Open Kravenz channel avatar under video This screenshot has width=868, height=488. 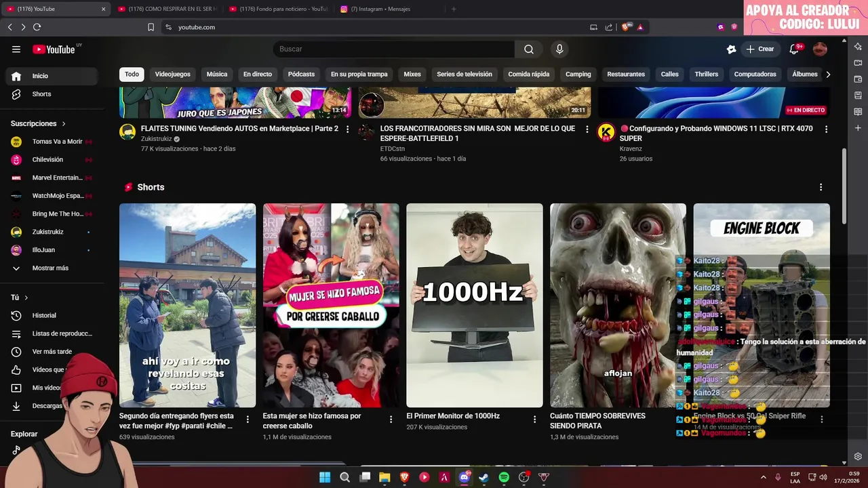(606, 131)
